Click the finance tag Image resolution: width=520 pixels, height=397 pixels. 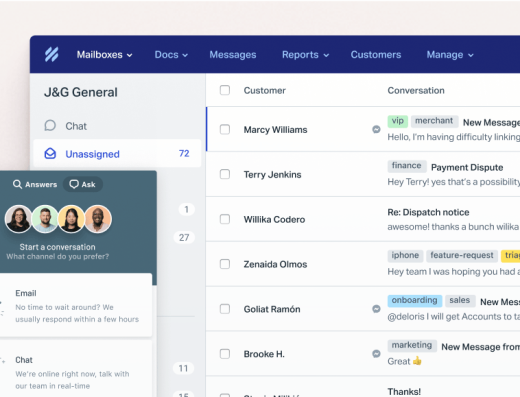tap(407, 166)
